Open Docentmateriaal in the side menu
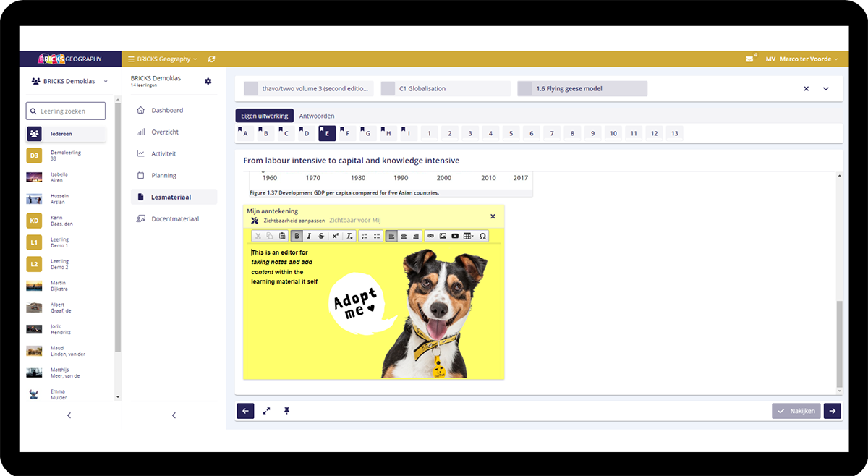The width and height of the screenshot is (868, 476). [174, 218]
